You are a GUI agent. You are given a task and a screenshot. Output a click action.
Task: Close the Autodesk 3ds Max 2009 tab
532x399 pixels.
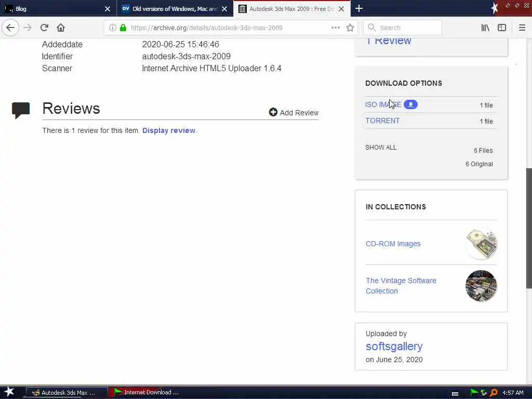[341, 9]
